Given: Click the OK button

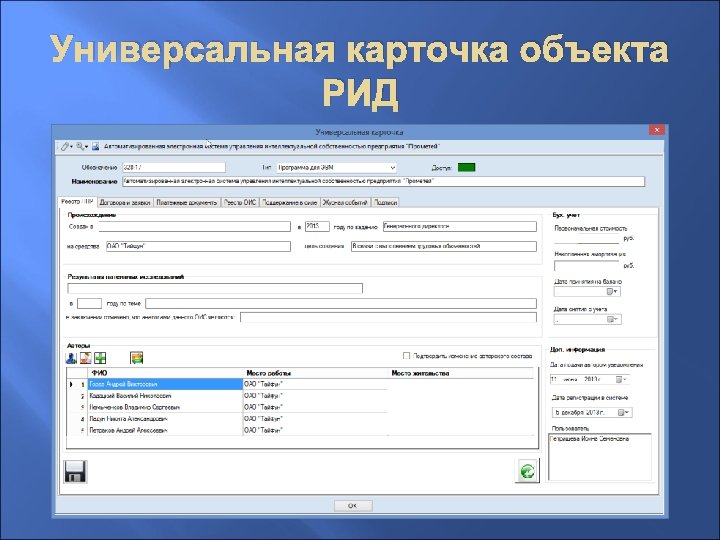Looking at the screenshot, I should 353,506.
